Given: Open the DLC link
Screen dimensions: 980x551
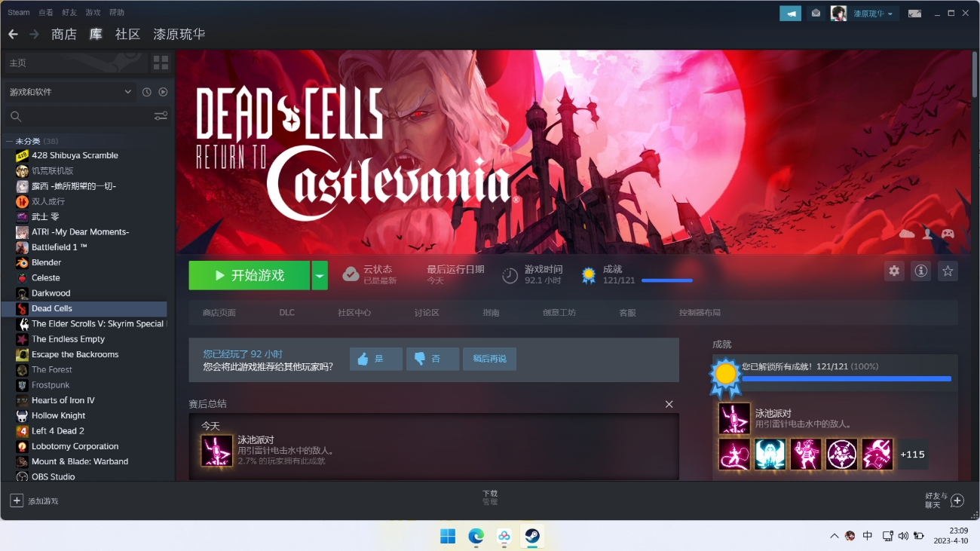Looking at the screenshot, I should pyautogui.click(x=287, y=312).
